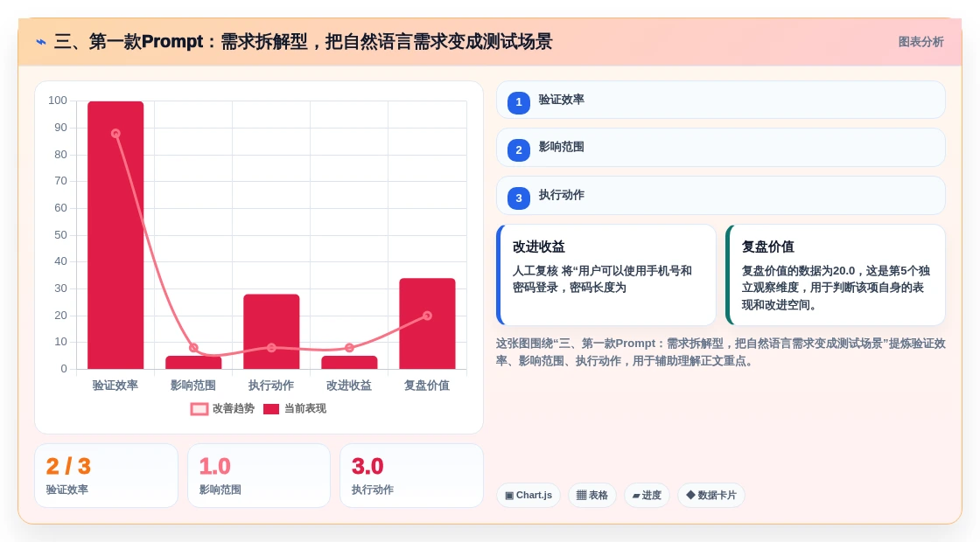
Task: Click the number 3 badge for 执行动作
Action: (x=519, y=198)
